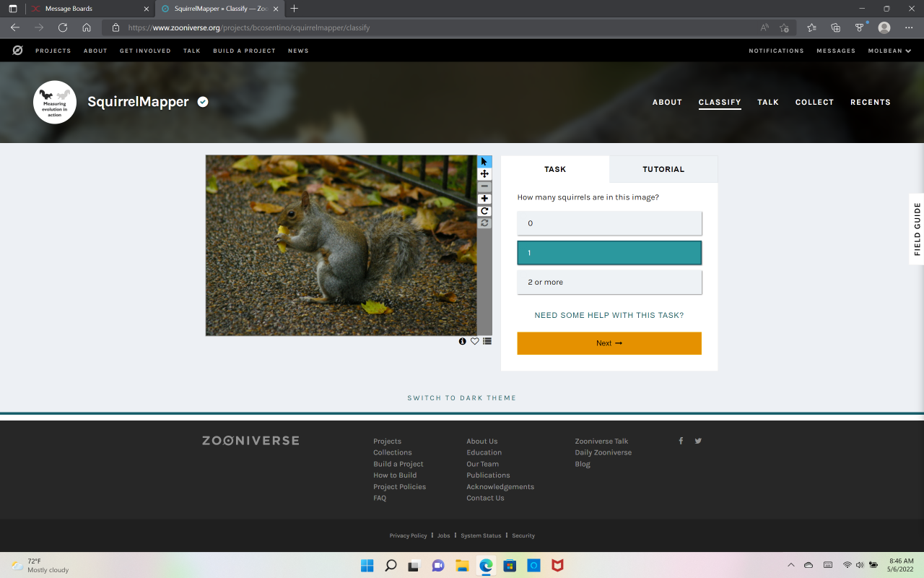The height and width of the screenshot is (578, 924).
Task: Switch to the Tutorial tab
Action: [x=663, y=169]
